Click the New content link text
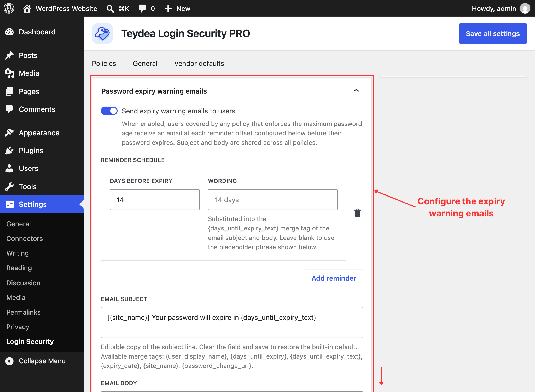 (183, 9)
